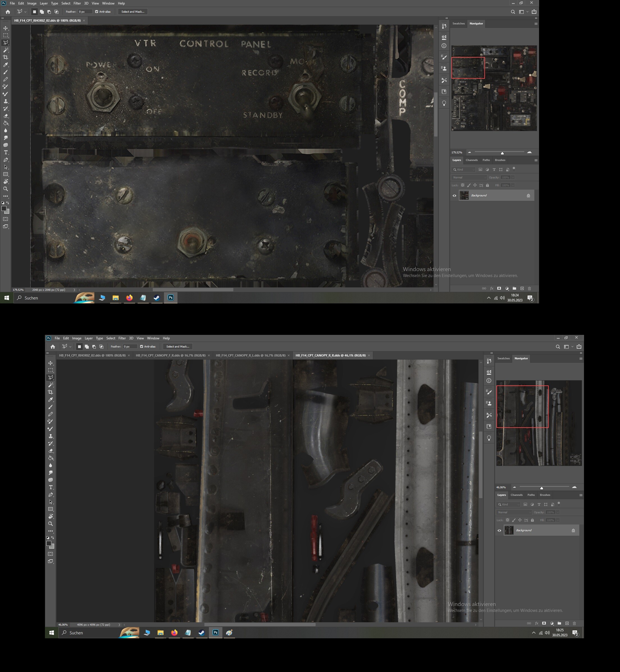Enable Subtract from selection mode in bottom window
620x672 pixels.
[x=94, y=347]
